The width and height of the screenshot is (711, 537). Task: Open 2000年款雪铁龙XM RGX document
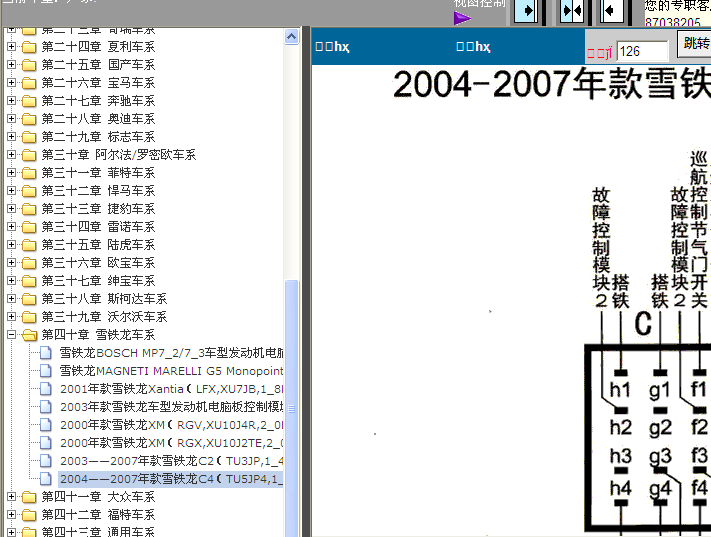(171, 443)
